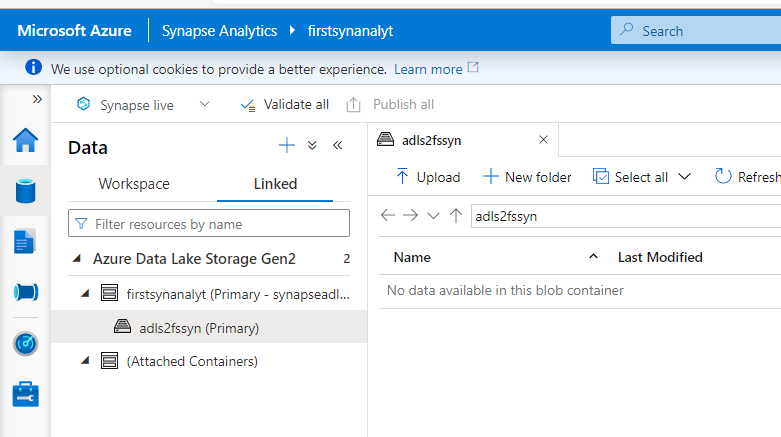The height and width of the screenshot is (437, 781).
Task: Collapse the Attached Containers tree node
Action: click(85, 360)
